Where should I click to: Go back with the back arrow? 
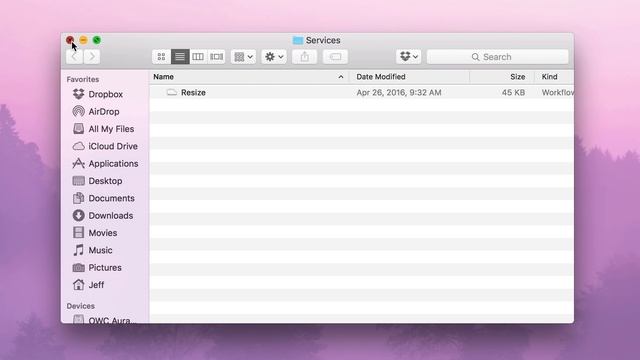[x=74, y=57]
